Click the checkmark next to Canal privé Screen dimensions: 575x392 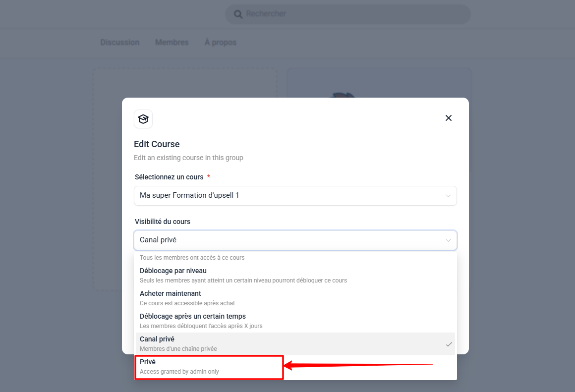[449, 344]
